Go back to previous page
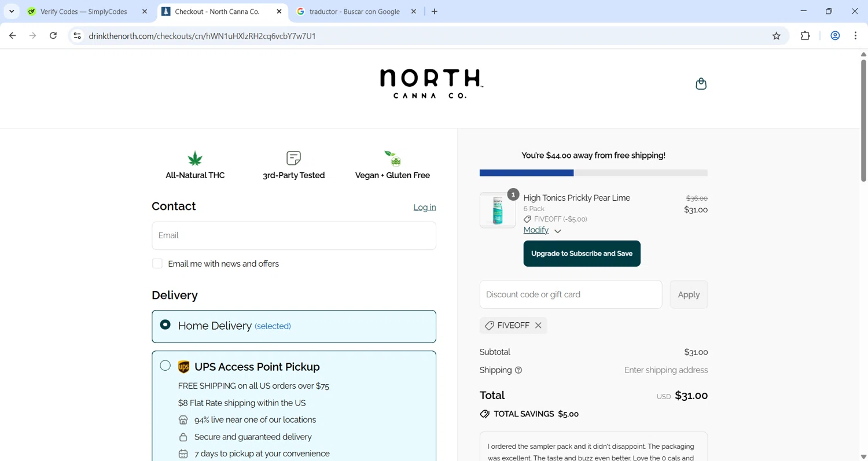Screen dimensions: 868x461 click(x=13, y=36)
